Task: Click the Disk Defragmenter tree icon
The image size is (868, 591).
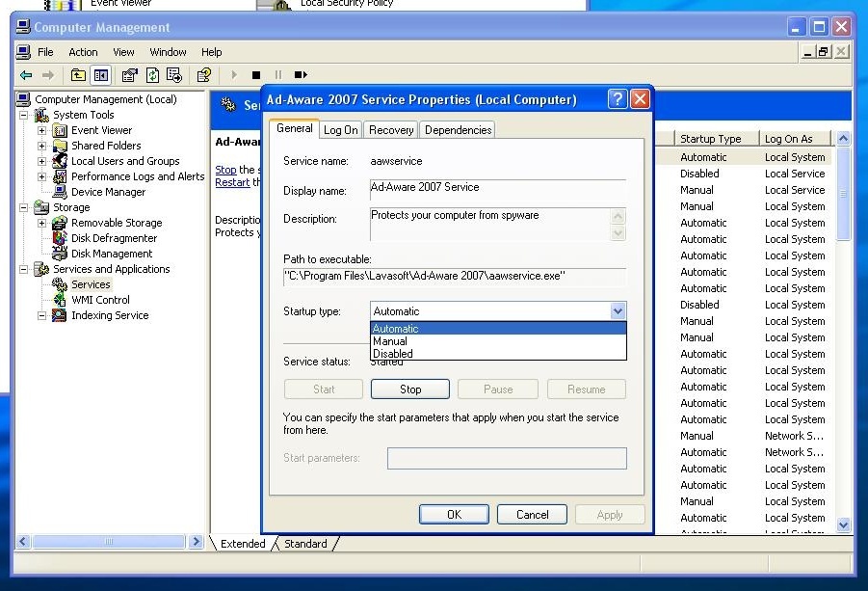Action: point(60,238)
